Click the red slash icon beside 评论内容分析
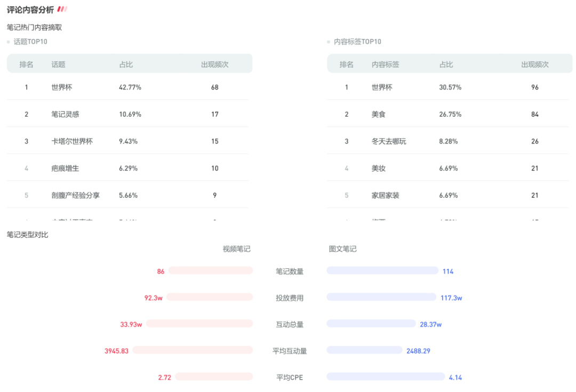 (x=62, y=9)
